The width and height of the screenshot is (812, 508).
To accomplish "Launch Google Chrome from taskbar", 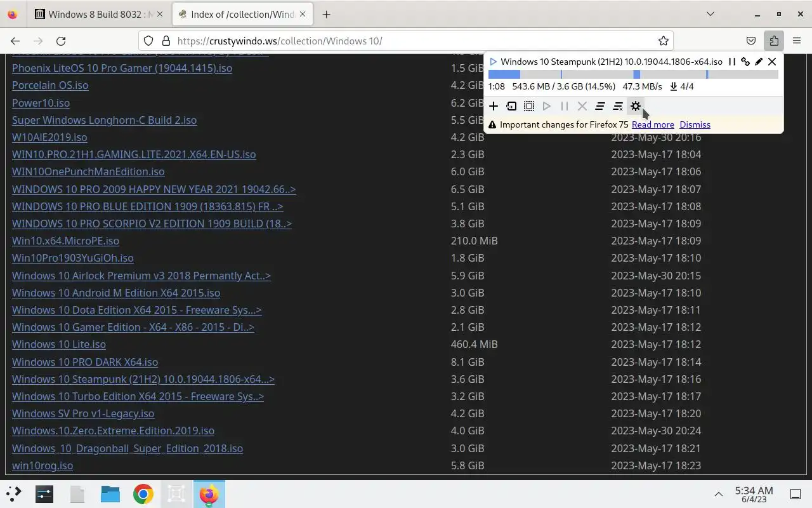I will [143, 493].
